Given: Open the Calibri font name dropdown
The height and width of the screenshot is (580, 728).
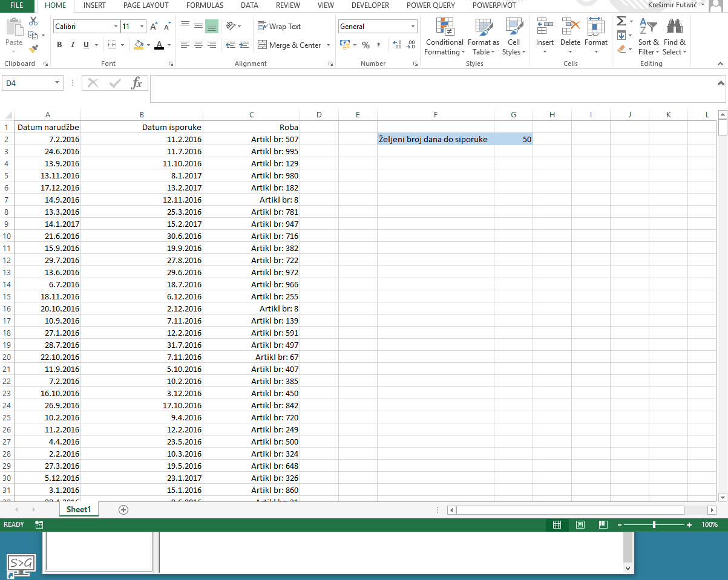Looking at the screenshot, I should point(116,27).
